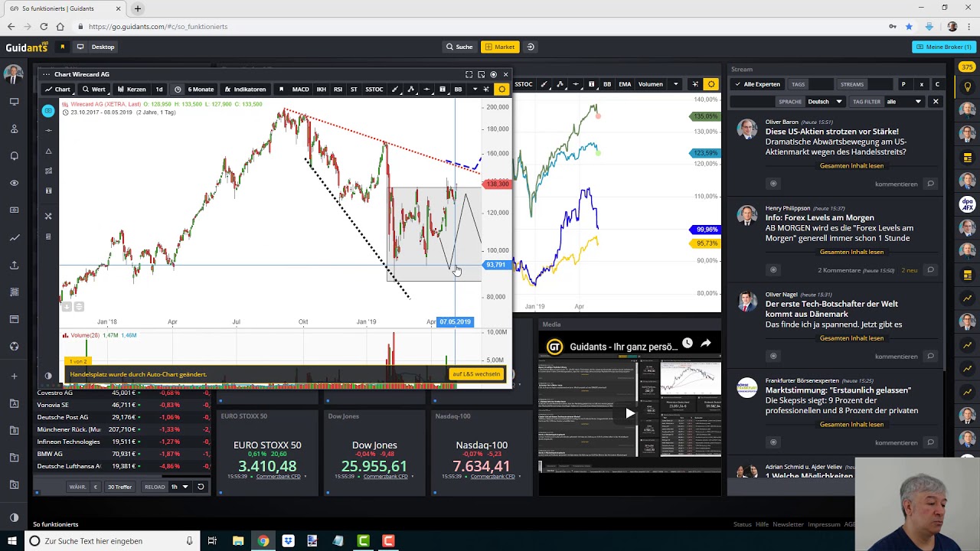Click the sparkle icon in Wirecard chart toolbar
Screen dimensions: 980x551
[485, 90]
